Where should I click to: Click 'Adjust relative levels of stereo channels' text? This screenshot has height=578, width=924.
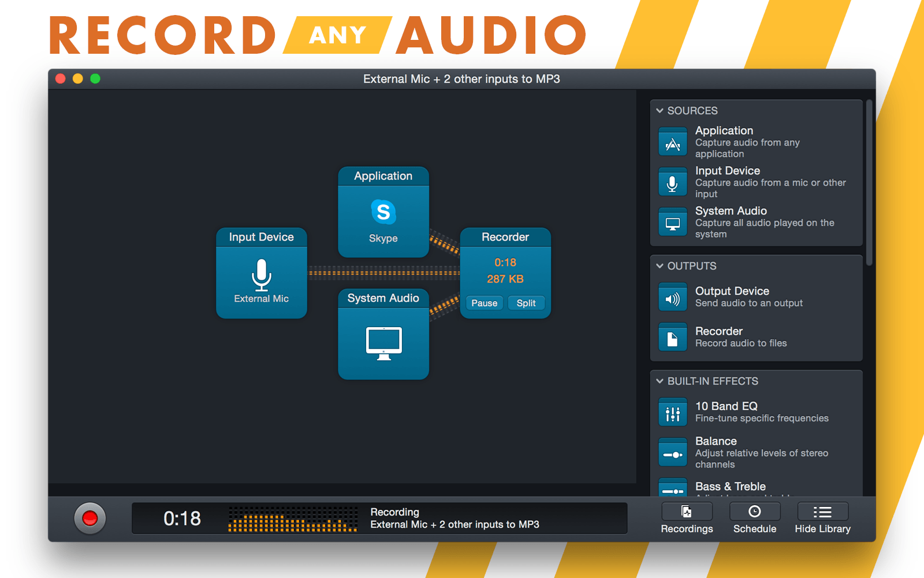point(762,459)
